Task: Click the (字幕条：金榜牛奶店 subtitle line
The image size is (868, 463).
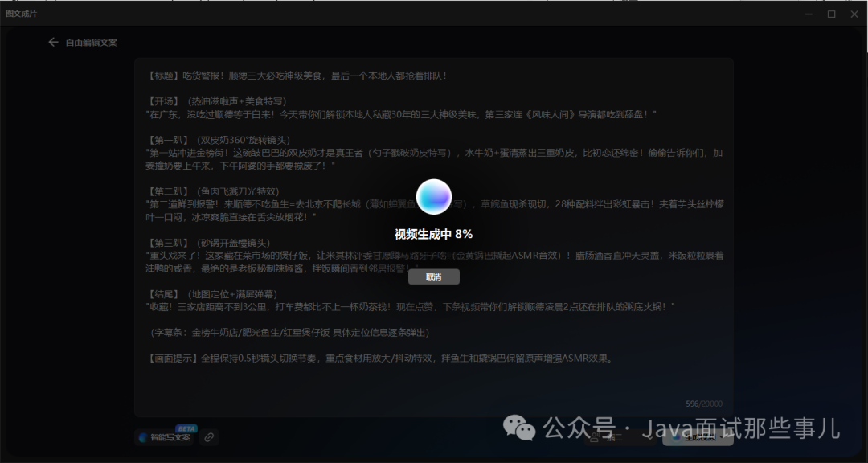Action: [x=289, y=333]
